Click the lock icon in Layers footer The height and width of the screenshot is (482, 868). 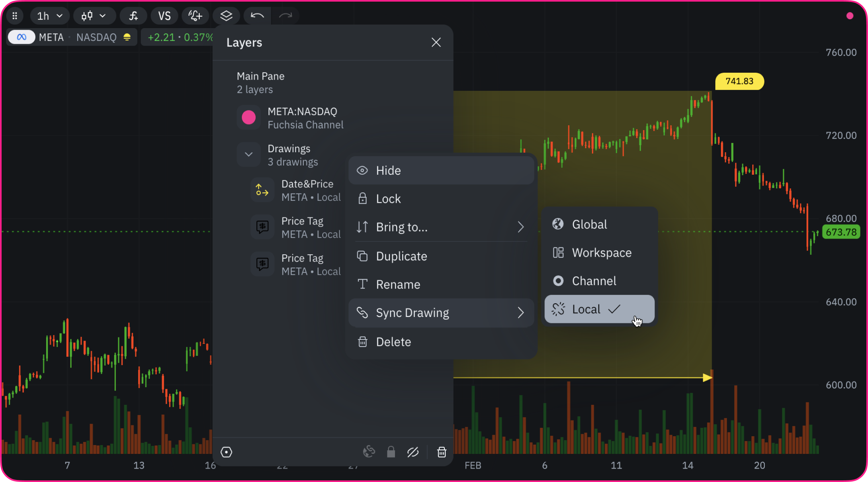(x=391, y=452)
